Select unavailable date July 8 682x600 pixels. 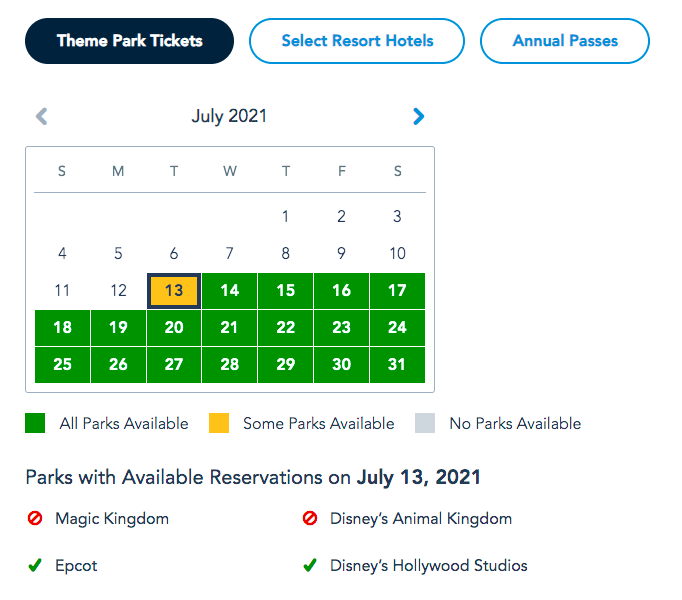coord(286,254)
